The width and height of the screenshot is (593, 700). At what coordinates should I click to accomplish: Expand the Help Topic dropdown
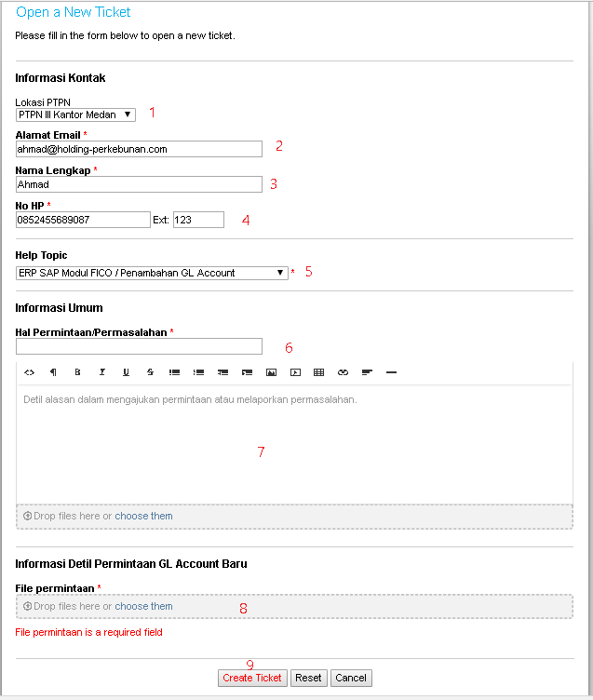click(152, 273)
